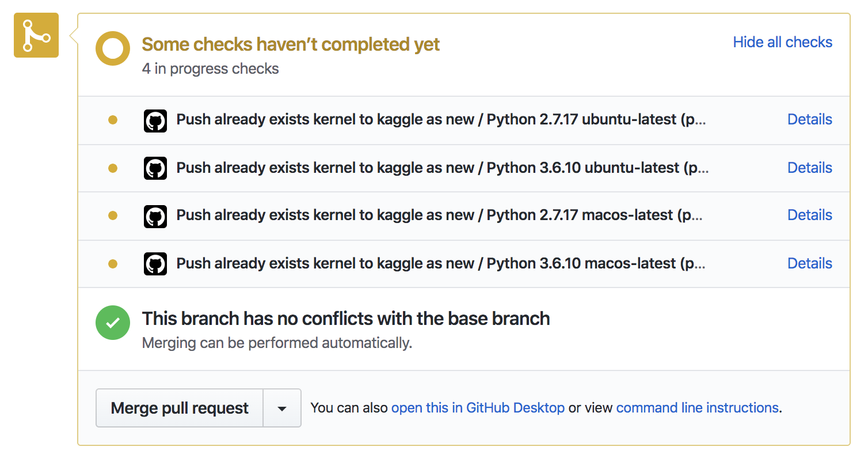Select the Python 2.7.17 macos-latest check title
This screenshot has height=454, width=868.
[439, 215]
